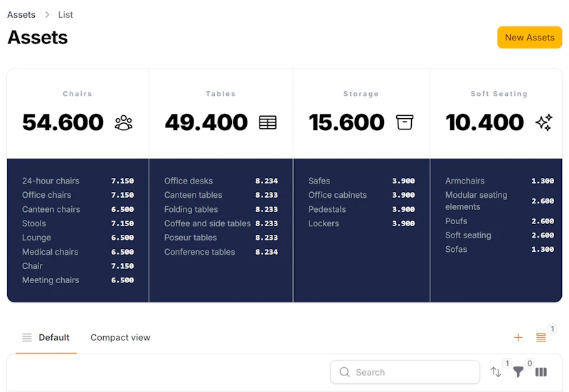Click the Tables card heading
Screen dimensions: 569x392
point(220,94)
